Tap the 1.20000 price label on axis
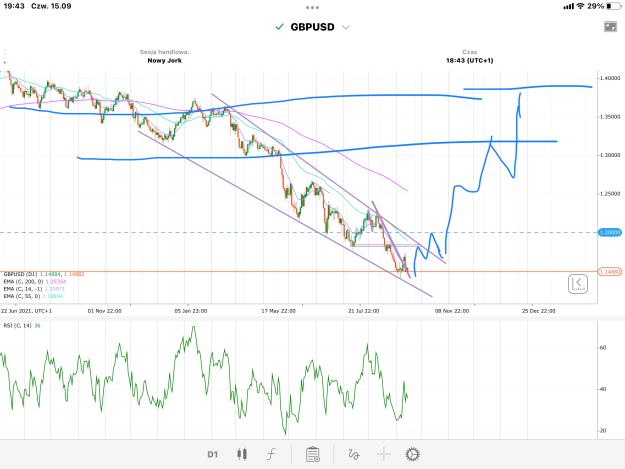The image size is (625, 469). click(610, 232)
